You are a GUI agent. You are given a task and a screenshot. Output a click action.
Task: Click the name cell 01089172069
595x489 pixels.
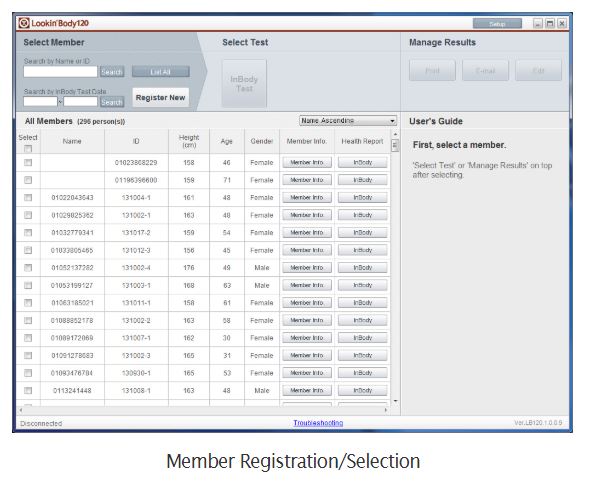click(x=72, y=338)
